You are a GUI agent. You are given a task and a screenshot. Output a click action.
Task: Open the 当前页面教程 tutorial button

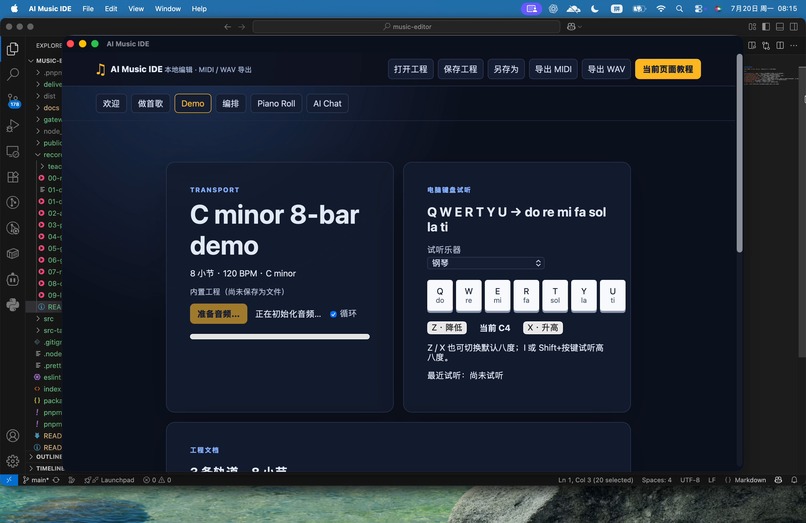click(x=668, y=69)
